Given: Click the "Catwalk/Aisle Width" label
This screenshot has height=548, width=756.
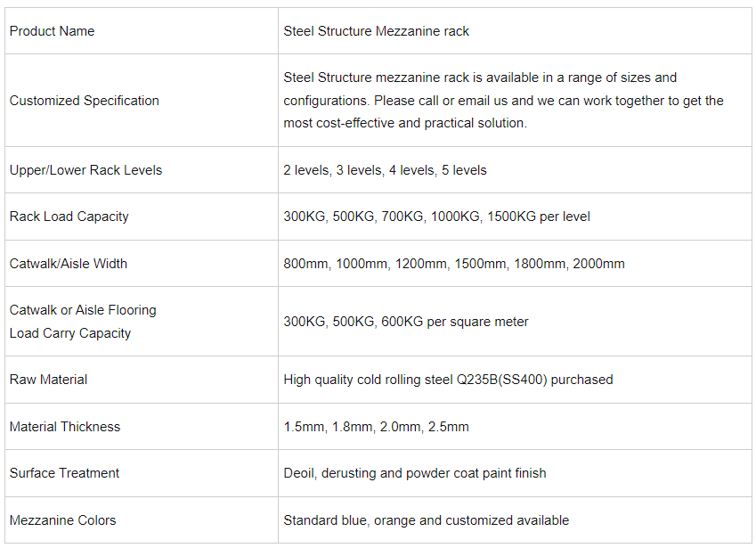Looking at the screenshot, I should pyautogui.click(x=69, y=264).
